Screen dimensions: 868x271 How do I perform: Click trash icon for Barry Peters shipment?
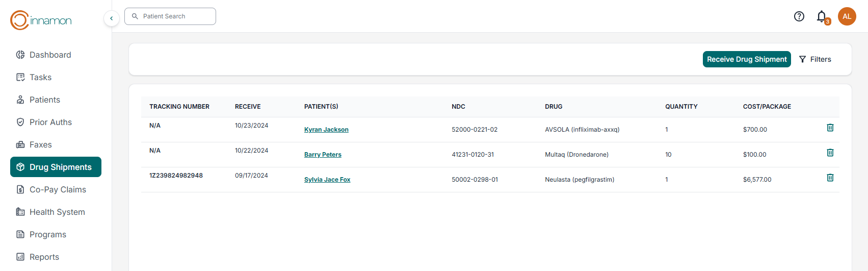point(830,153)
